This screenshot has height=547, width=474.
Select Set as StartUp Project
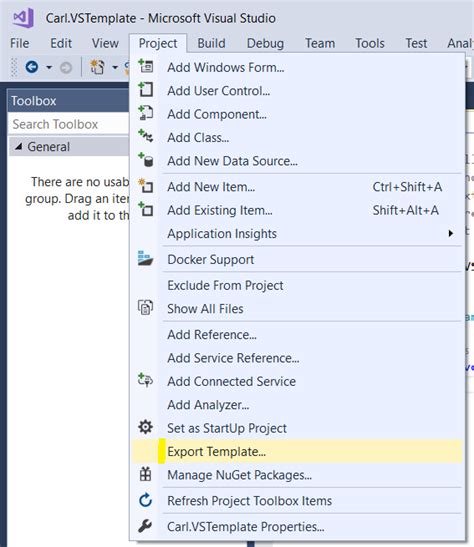pos(297,428)
